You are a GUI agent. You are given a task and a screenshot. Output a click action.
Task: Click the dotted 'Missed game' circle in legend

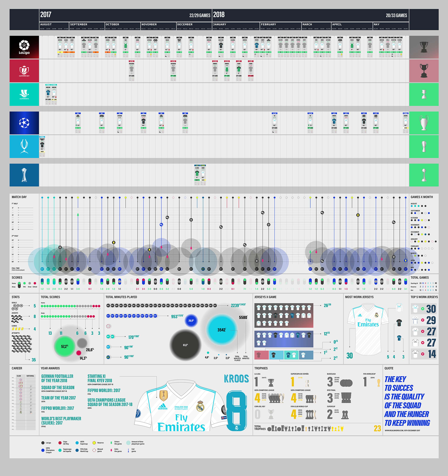94,450
